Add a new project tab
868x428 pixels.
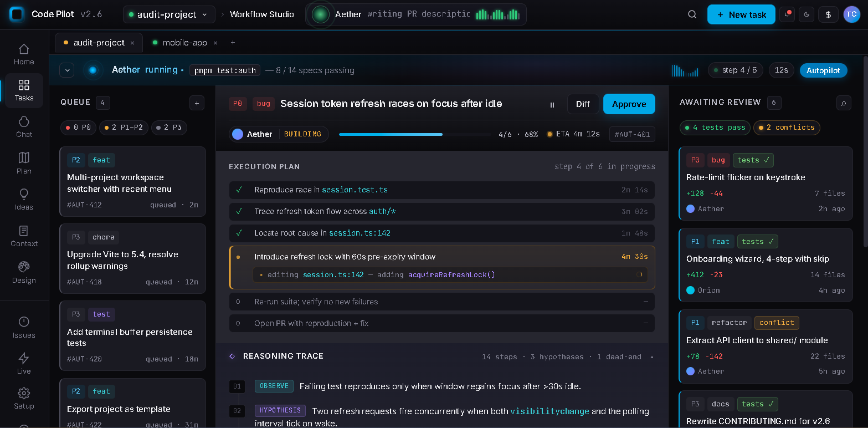(233, 43)
